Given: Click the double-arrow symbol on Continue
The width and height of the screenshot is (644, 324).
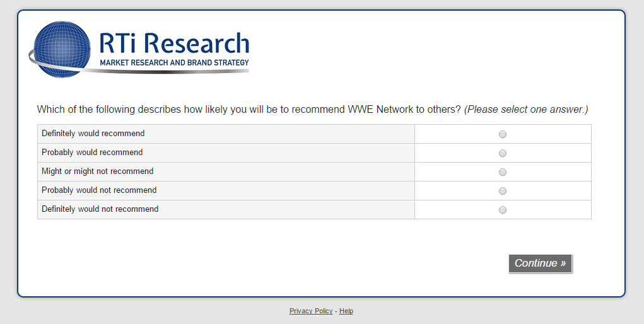Looking at the screenshot, I should 563,263.
